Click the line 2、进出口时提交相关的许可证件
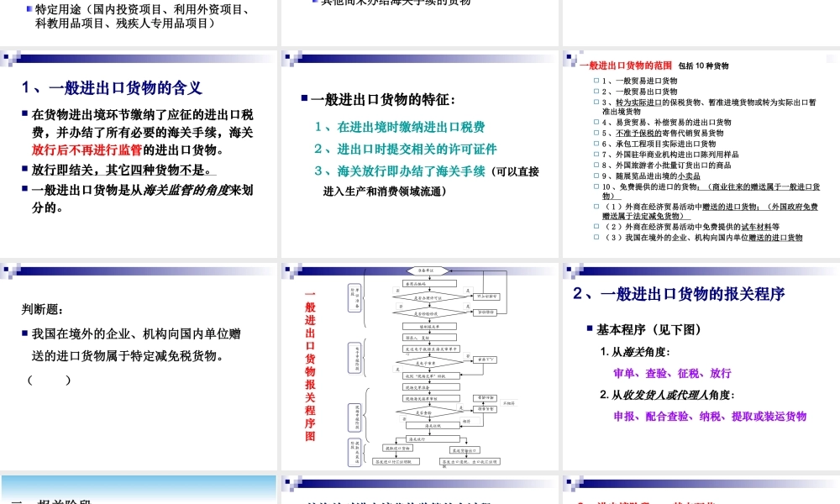This screenshot has height=504, width=840. click(406, 149)
